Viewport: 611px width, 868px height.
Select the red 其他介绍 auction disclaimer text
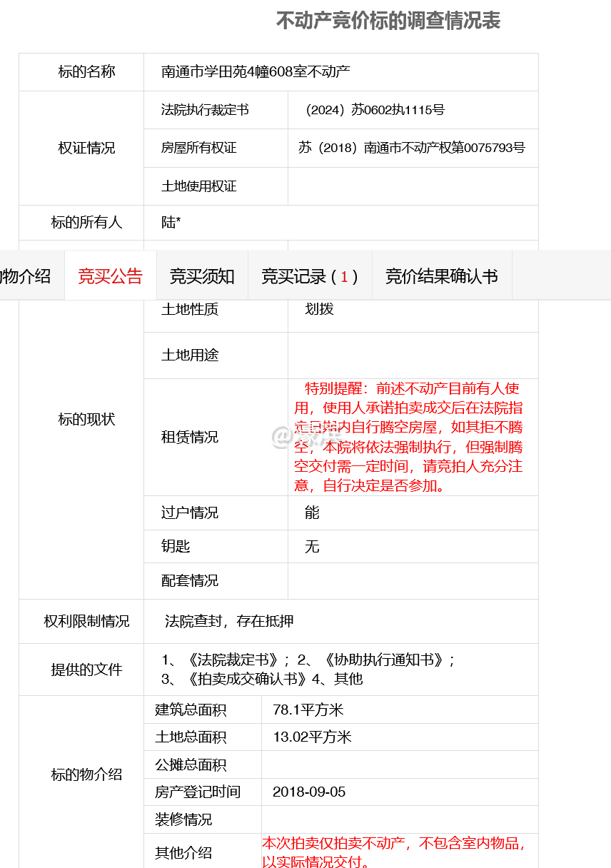click(x=396, y=852)
